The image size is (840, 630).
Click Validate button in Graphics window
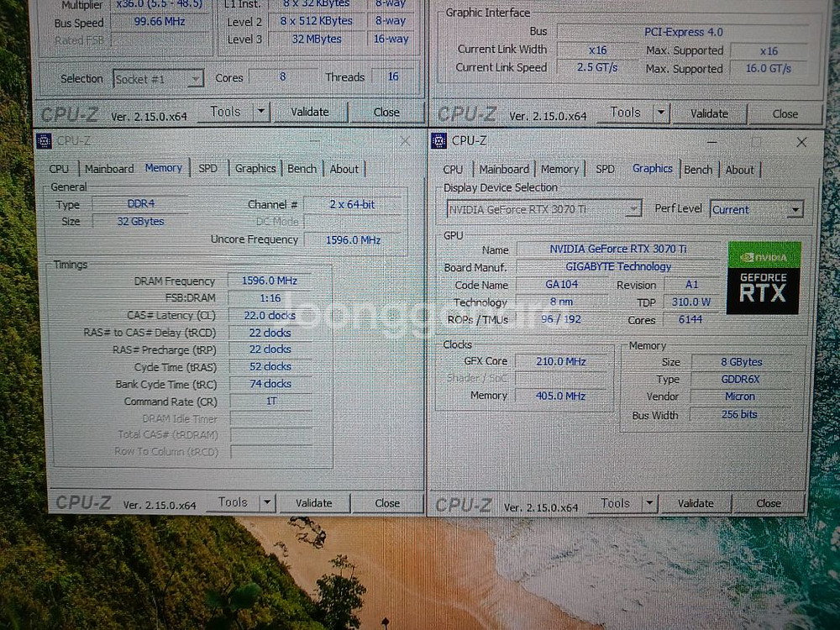pos(696,503)
